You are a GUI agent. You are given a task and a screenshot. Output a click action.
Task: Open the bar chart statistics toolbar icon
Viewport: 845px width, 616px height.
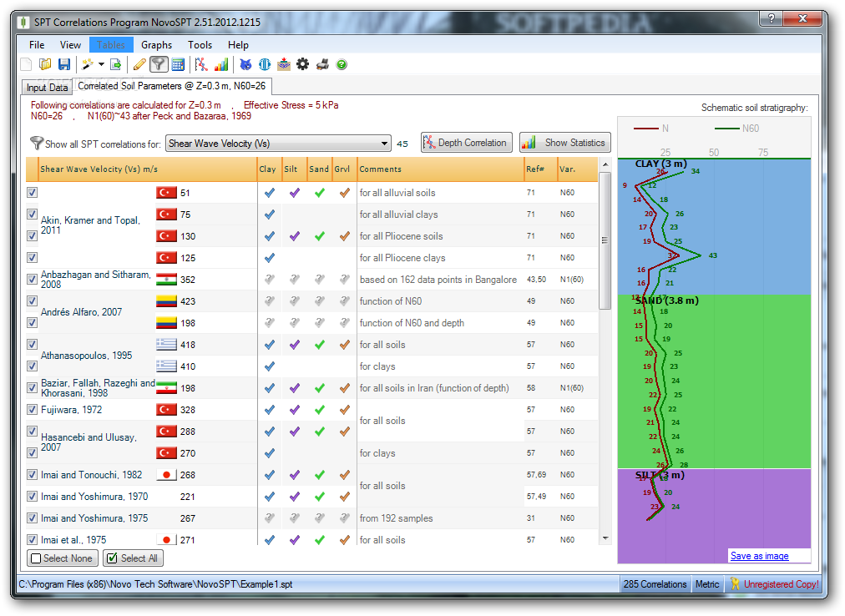[x=221, y=64]
